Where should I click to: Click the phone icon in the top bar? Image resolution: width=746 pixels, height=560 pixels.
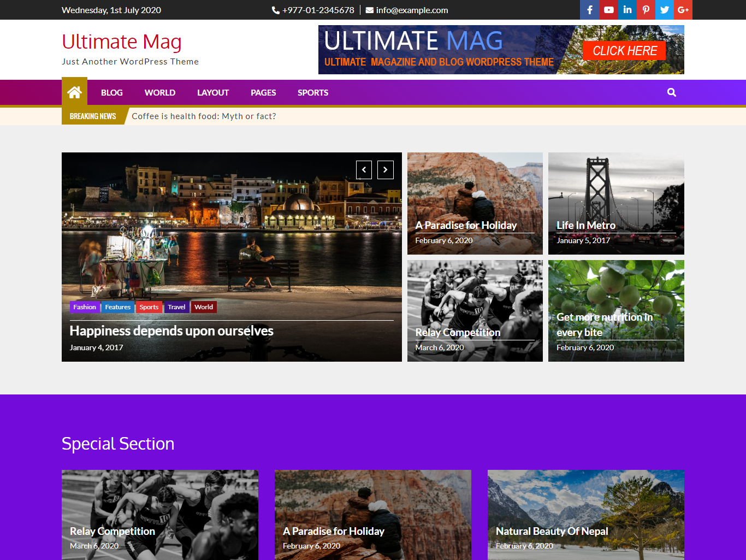tap(275, 10)
